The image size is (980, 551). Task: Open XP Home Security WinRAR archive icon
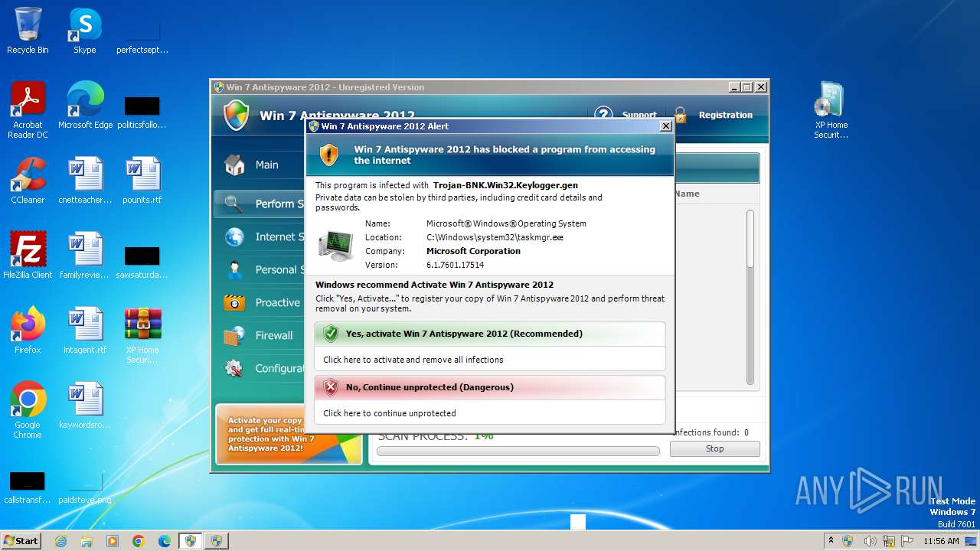click(142, 335)
